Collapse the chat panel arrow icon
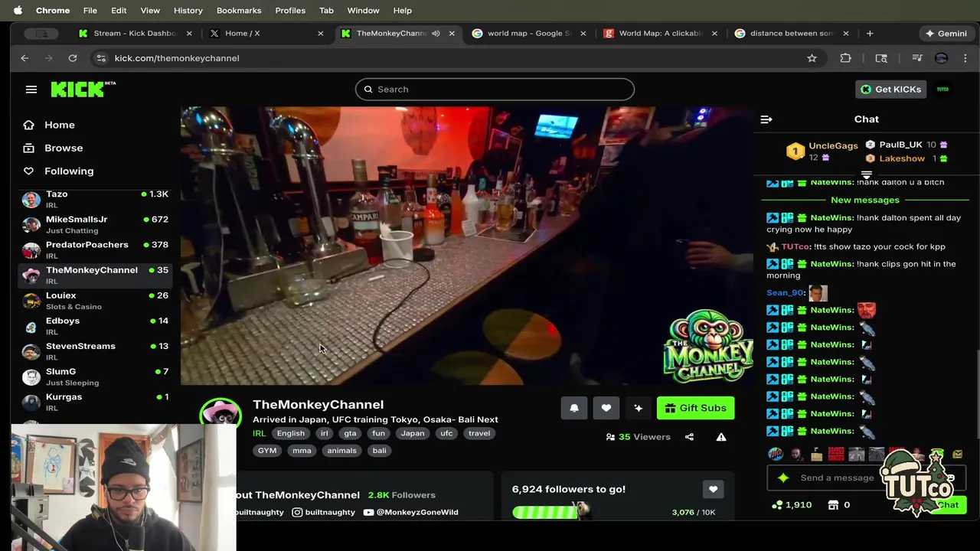This screenshot has width=980, height=551. click(x=766, y=119)
